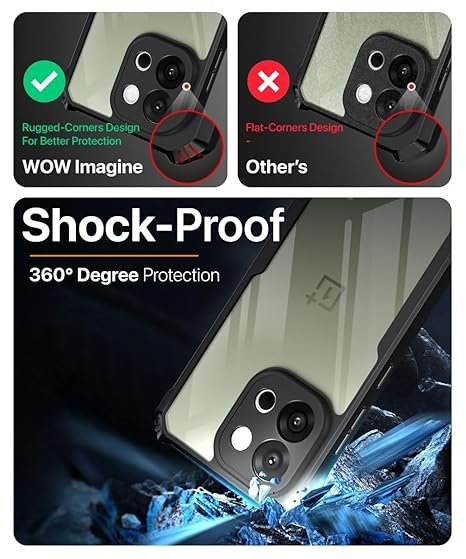Click the red X cross icon

[x=268, y=82]
